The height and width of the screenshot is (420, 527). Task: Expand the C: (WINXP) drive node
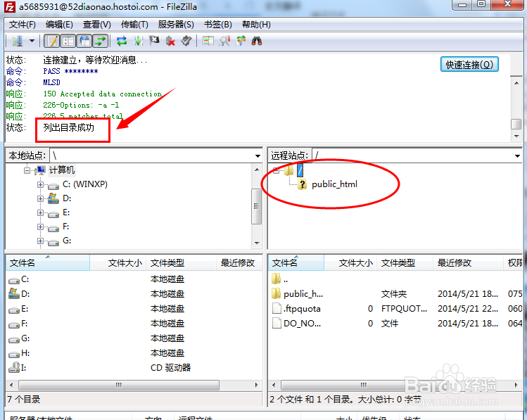pos(40,184)
